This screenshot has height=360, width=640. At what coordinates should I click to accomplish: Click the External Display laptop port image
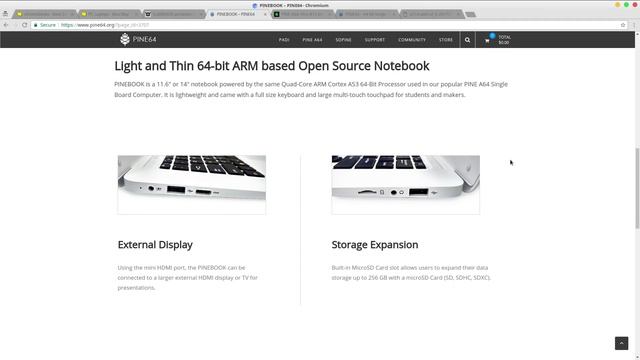[192, 184]
